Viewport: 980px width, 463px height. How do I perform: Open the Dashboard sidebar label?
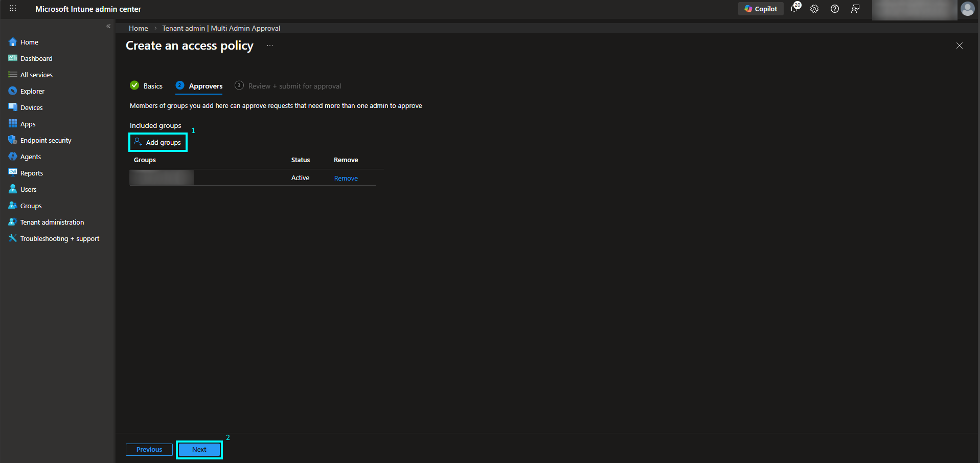tap(36, 58)
